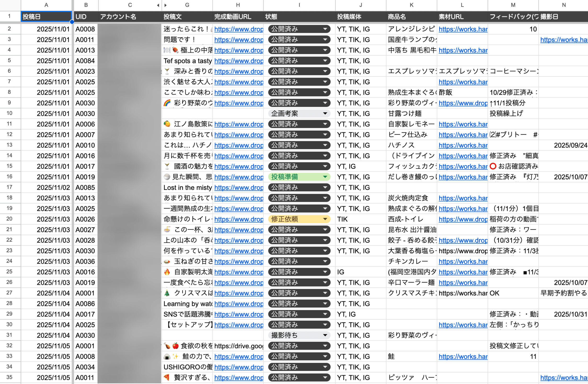The image size is (588, 384).
Task: Click the left unhide-columns arrow beside column C
Action: tap(158, 5)
